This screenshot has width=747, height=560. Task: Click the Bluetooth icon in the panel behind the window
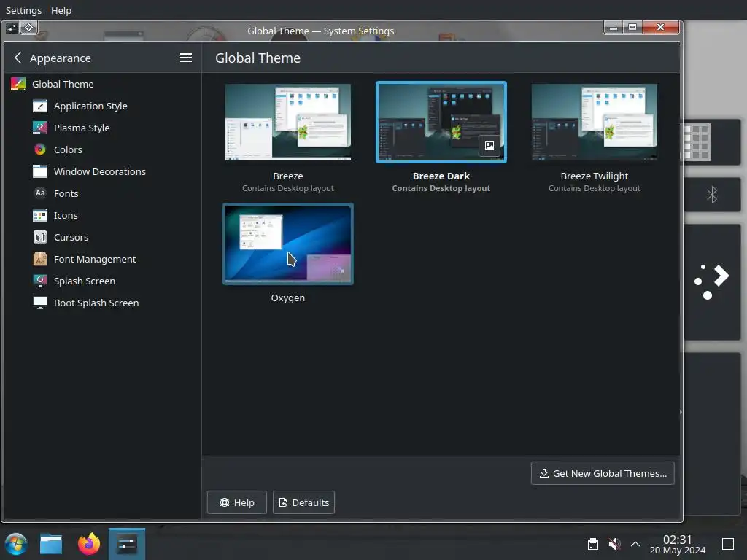point(712,194)
